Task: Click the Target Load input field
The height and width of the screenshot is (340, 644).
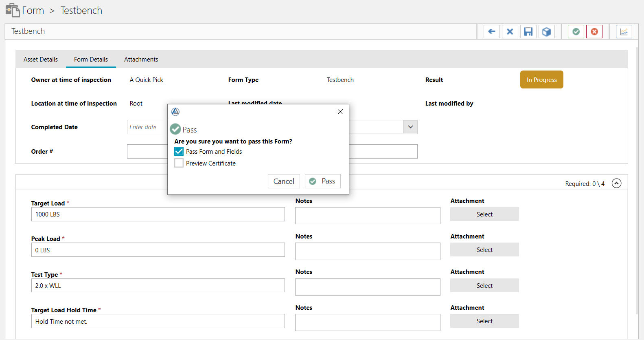Action: [x=158, y=214]
